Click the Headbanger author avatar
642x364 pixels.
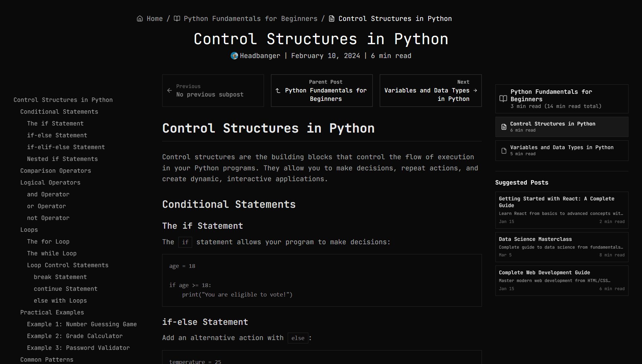pyautogui.click(x=234, y=56)
